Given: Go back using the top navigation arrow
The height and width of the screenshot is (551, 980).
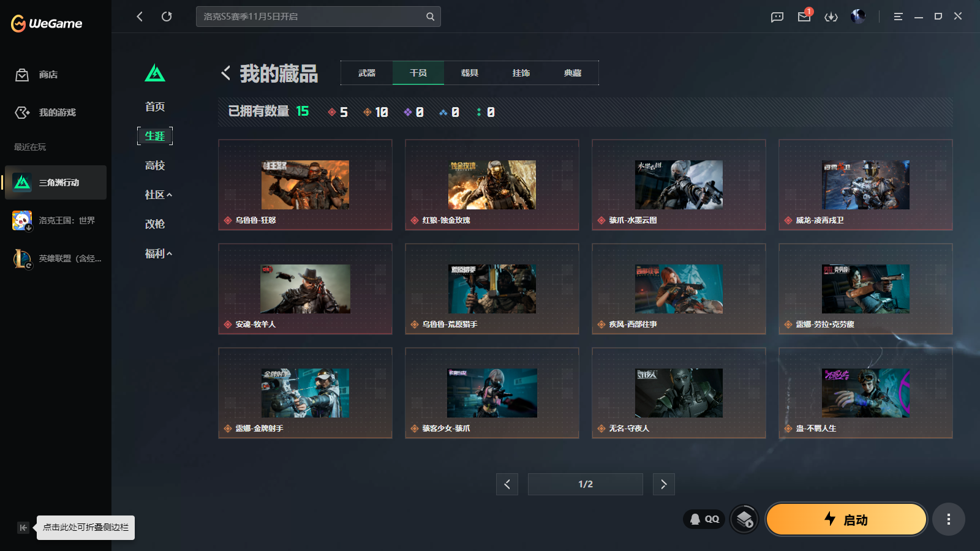Looking at the screenshot, I should pos(140,17).
